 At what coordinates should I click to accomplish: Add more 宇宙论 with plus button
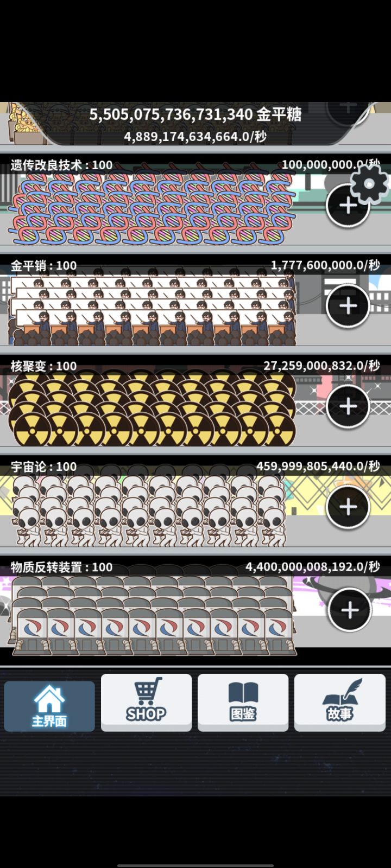click(348, 507)
